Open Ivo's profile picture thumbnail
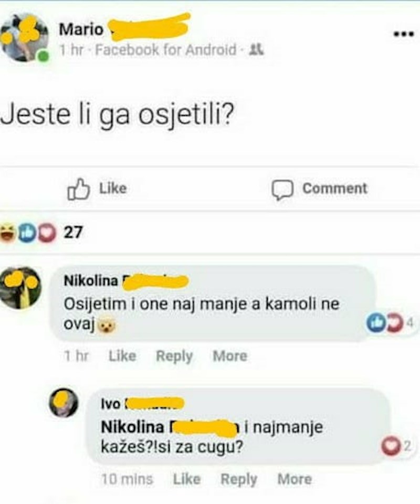The width and height of the screenshot is (420, 504). point(64,404)
